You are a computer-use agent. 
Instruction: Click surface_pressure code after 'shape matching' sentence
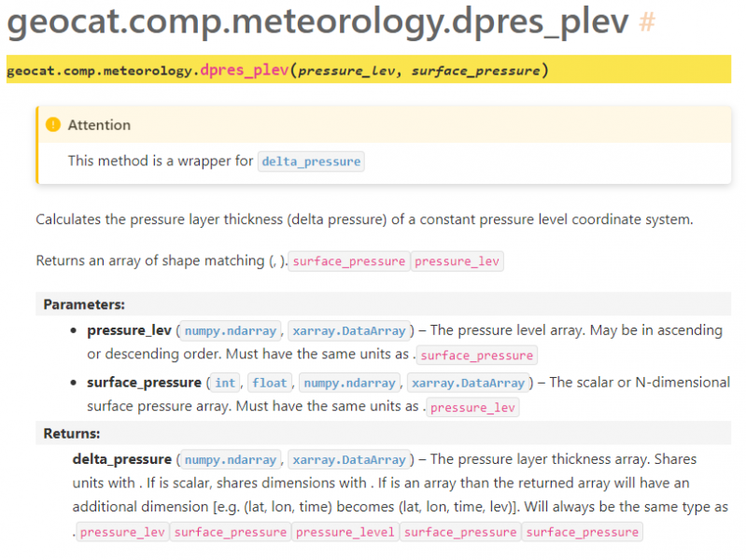pos(349,261)
